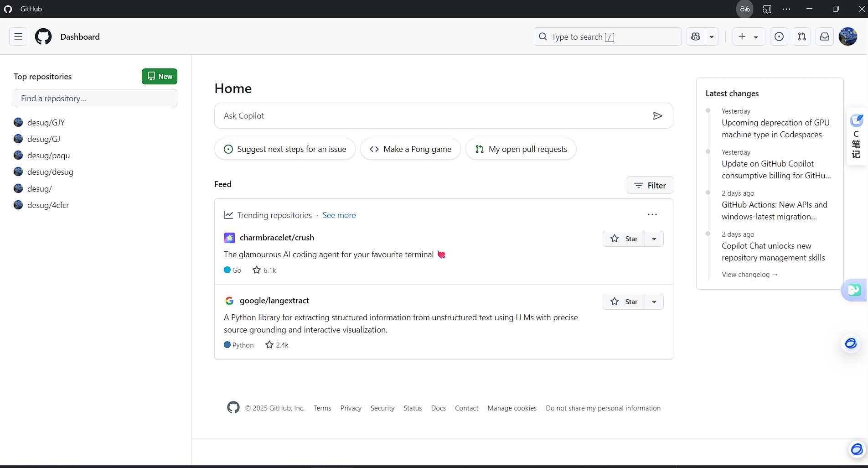Star the charmbracelet/crush repository
The width and height of the screenshot is (868, 468).
624,239
